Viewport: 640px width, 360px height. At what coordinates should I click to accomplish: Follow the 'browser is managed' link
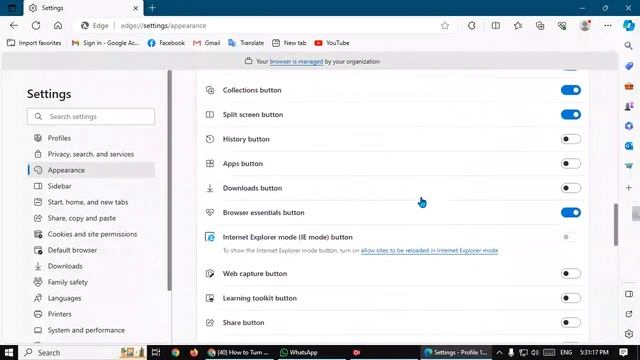[x=296, y=62]
